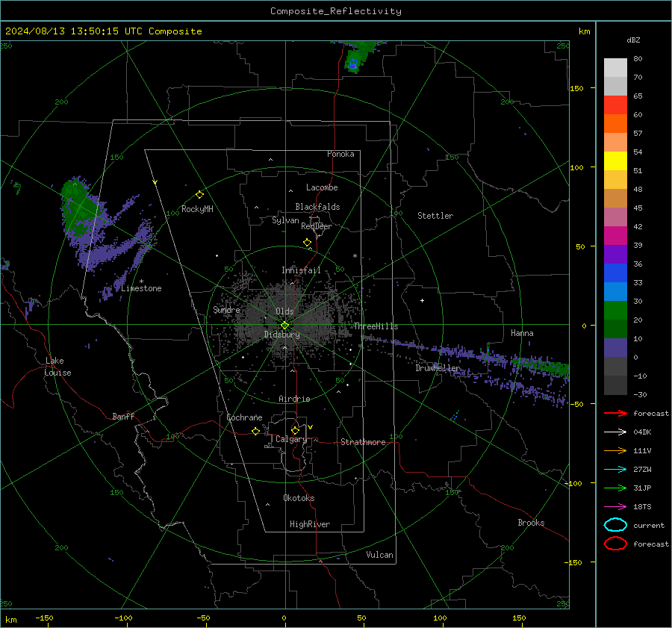This screenshot has height=628, width=672.
Task: Select the Banff label
Action: tap(123, 417)
